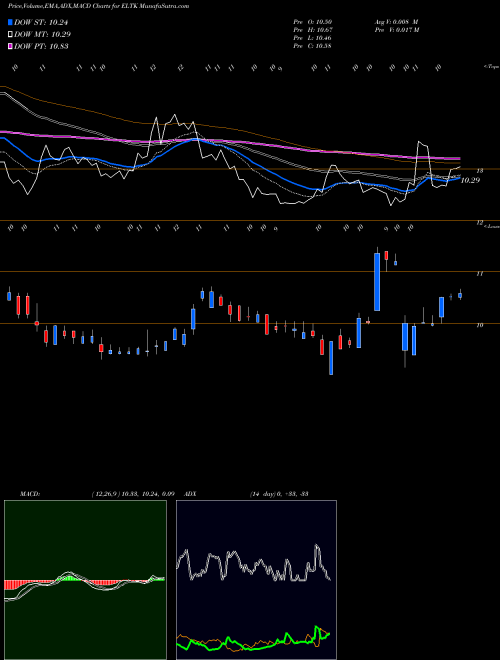Click the 'Pre O: 10.50' value

pyautogui.click(x=312, y=22)
